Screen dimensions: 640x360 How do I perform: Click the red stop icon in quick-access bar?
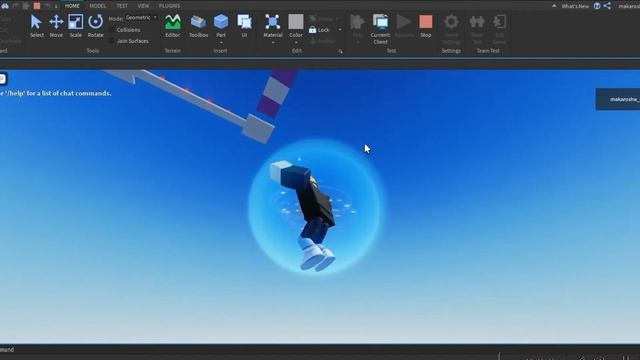point(37,6)
